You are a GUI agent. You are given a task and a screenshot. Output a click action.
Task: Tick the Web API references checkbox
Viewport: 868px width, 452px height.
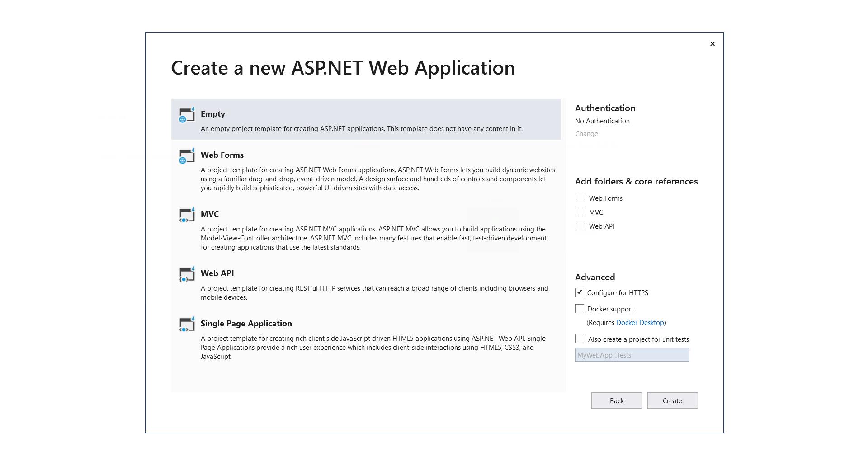(x=580, y=226)
